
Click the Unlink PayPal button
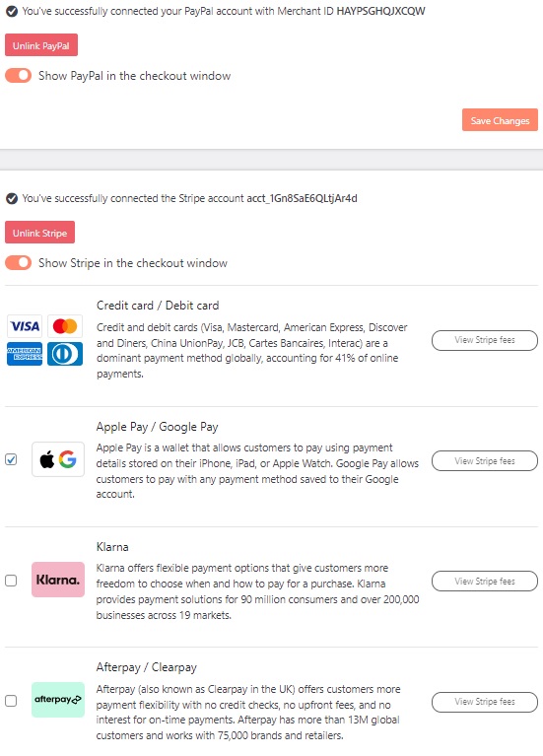41,45
